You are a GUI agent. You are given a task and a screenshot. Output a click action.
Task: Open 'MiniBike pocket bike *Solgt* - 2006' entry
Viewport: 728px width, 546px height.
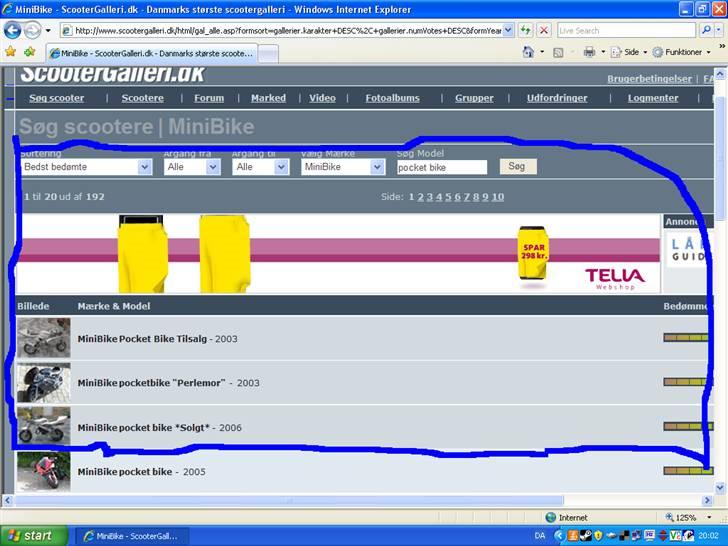(160, 428)
